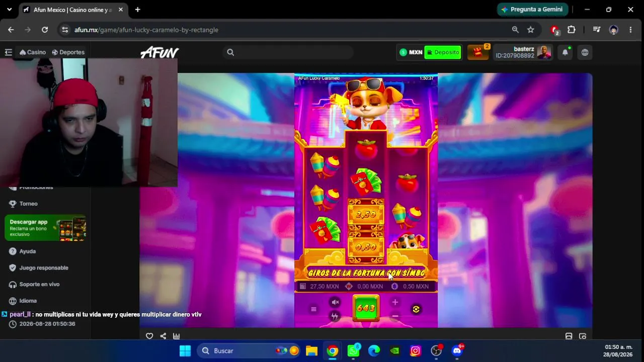
Task: Spin using the green 643 button
Action: pyautogui.click(x=366, y=308)
